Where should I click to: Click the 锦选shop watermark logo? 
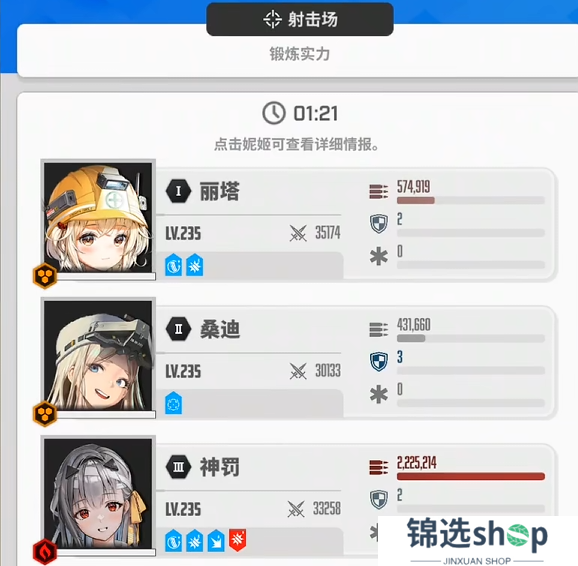(478, 541)
